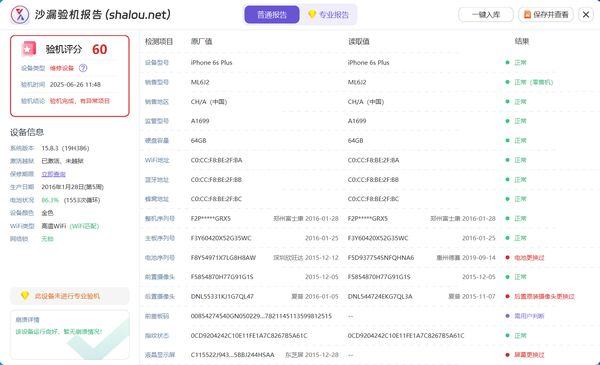Click the lightbulb icon on 专业报告 tab
Image resolution: width=600 pixels, height=365 pixels.
[312, 14]
